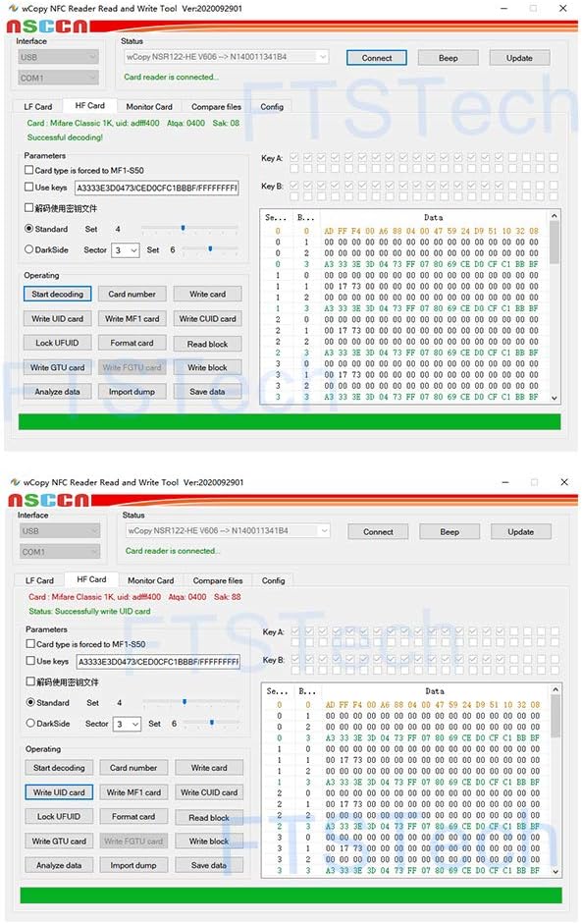Select the DarkSide radio in the bottom window
582x924 pixels.
pyautogui.click(x=30, y=723)
